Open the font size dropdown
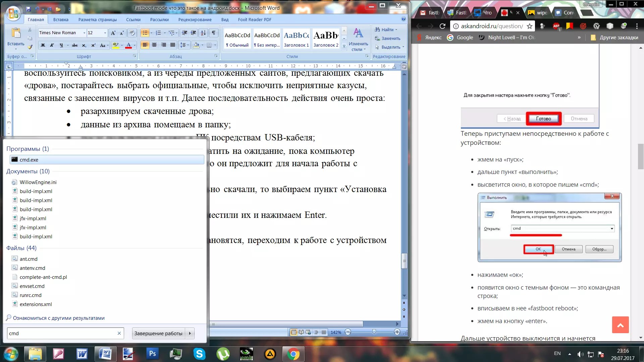The width and height of the screenshot is (644, 362). pos(105,33)
